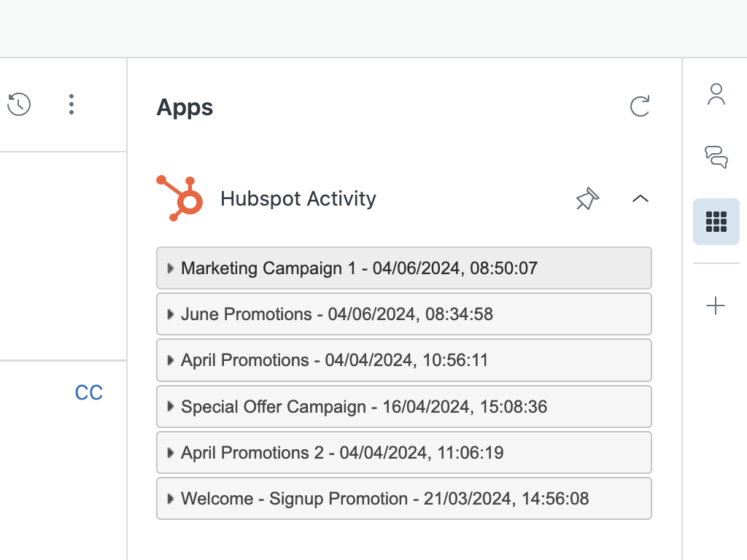Viewport: 747px width, 560px height.
Task: Open the contact profile sidebar icon
Action: (x=716, y=95)
